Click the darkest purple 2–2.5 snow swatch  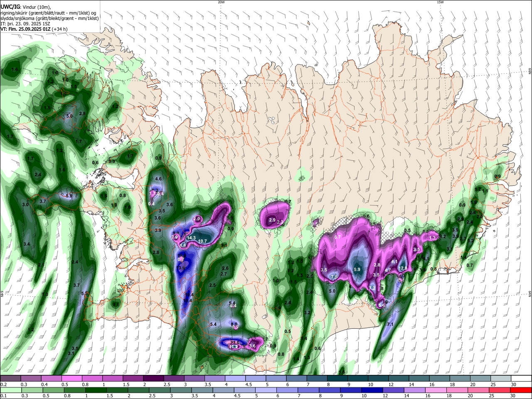(x=153, y=379)
